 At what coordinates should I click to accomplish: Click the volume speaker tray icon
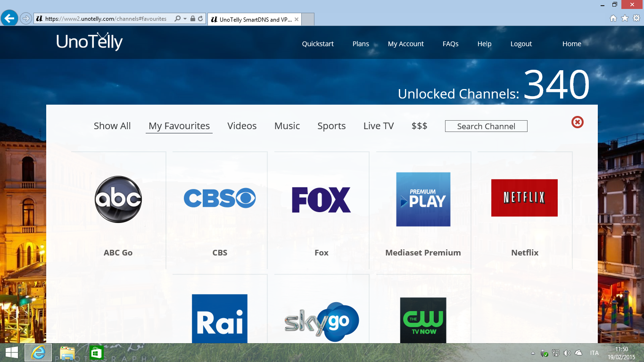pos(567,353)
